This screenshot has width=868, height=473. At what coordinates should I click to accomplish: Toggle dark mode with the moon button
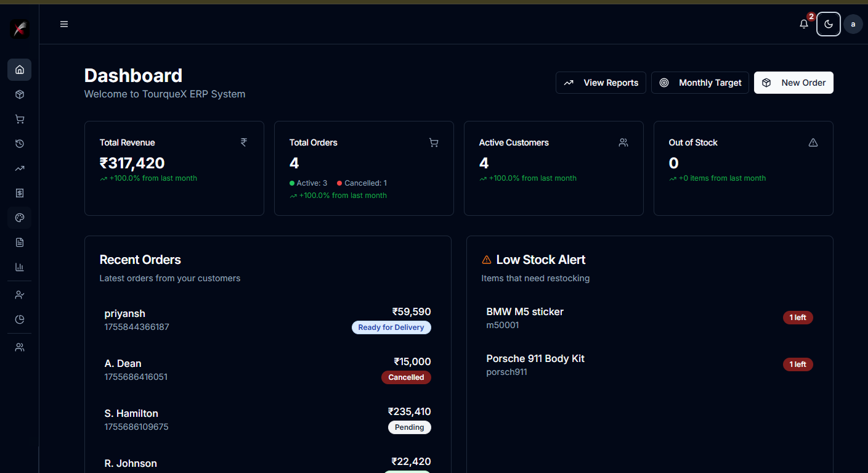tap(829, 24)
